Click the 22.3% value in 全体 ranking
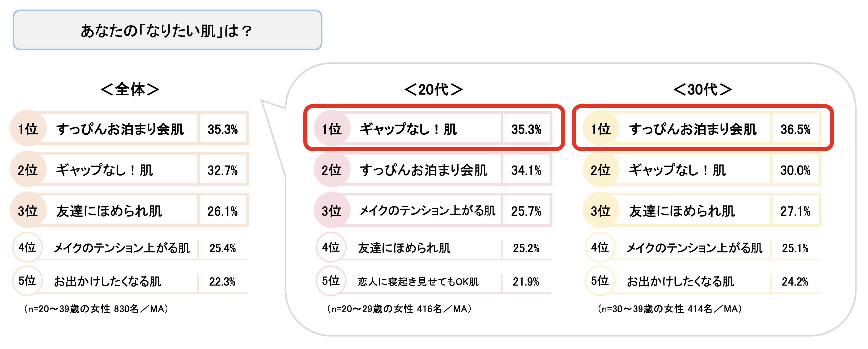 pyautogui.click(x=222, y=281)
